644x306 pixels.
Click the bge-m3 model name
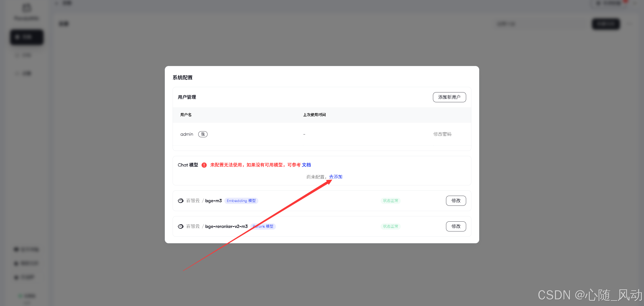(213, 201)
